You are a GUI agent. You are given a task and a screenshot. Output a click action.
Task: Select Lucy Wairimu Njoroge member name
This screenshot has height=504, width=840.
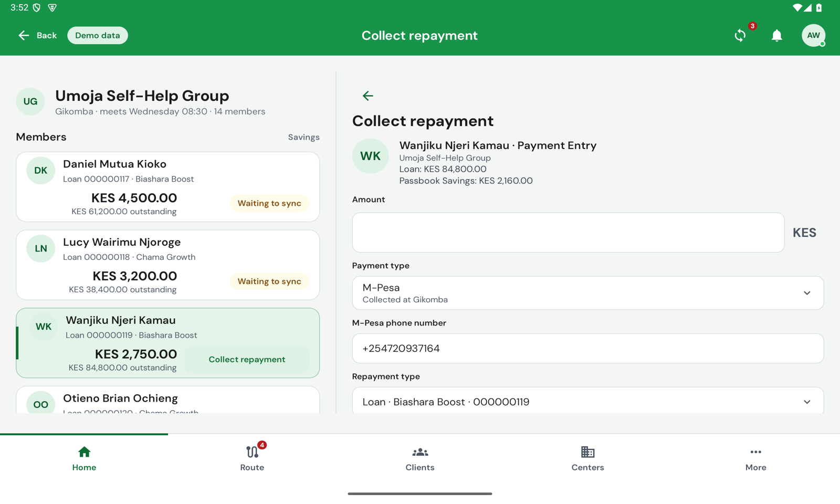tap(122, 242)
